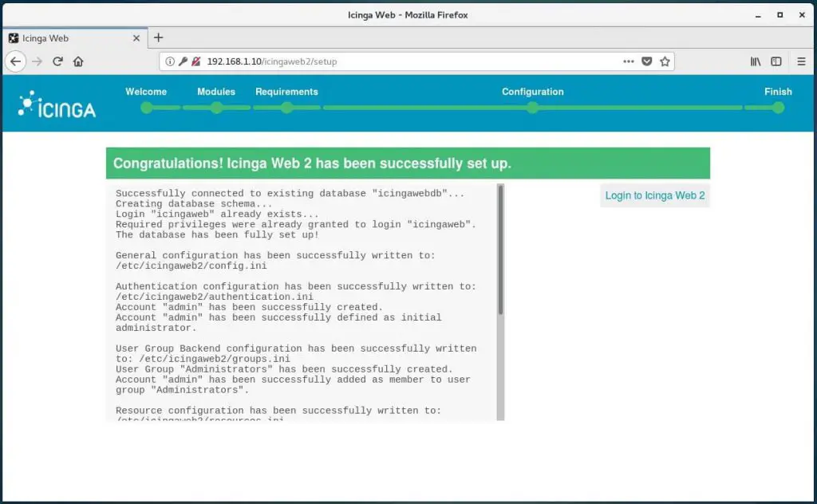Close the Firefox window

pos(802,15)
